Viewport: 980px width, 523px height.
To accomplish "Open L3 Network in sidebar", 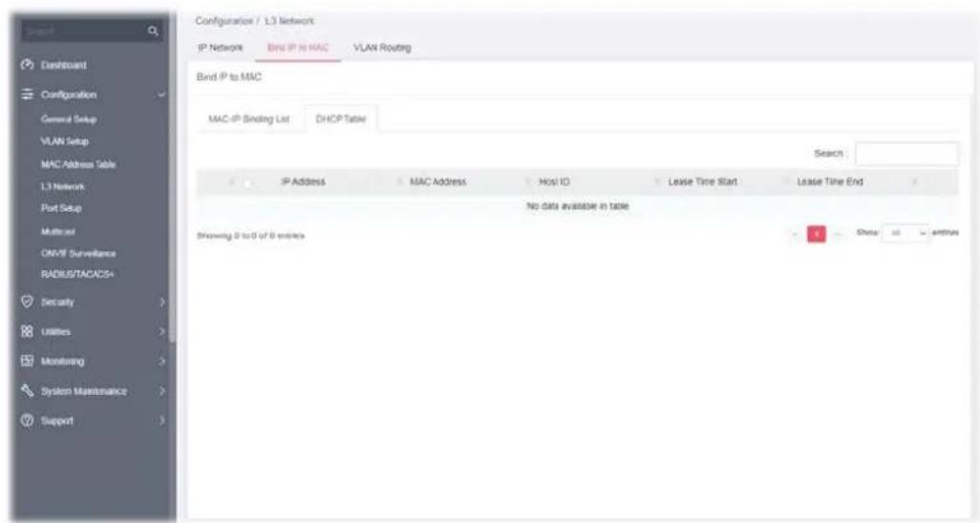I will [62, 186].
